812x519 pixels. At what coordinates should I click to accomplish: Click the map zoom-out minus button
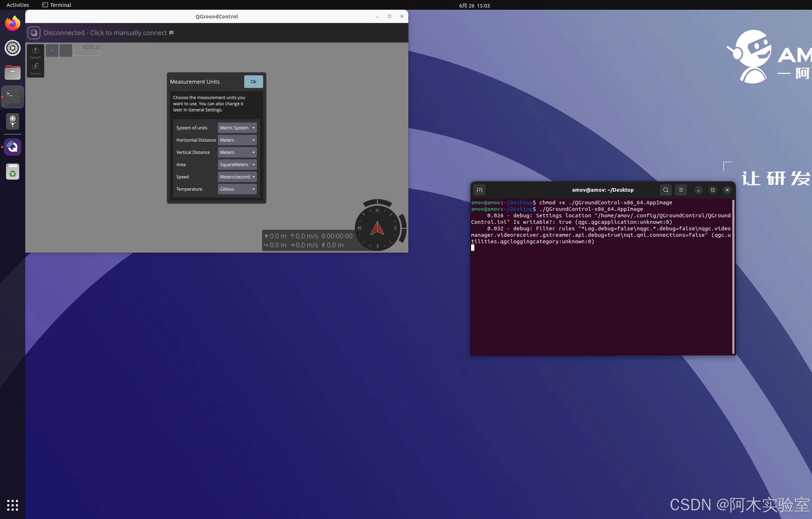pyautogui.click(x=66, y=51)
